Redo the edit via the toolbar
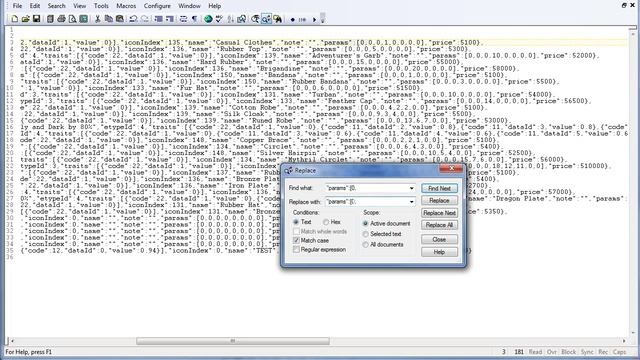This screenshot has height=360, width=640. click(x=144, y=19)
